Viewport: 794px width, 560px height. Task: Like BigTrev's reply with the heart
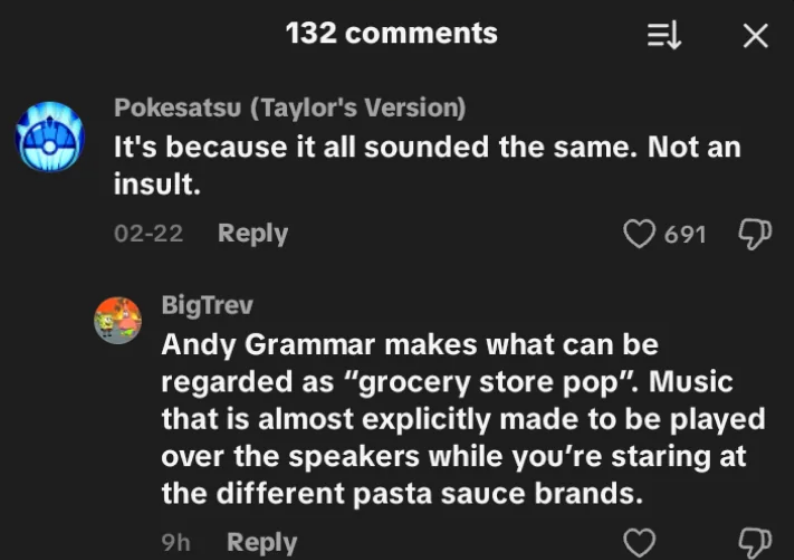[638, 543]
